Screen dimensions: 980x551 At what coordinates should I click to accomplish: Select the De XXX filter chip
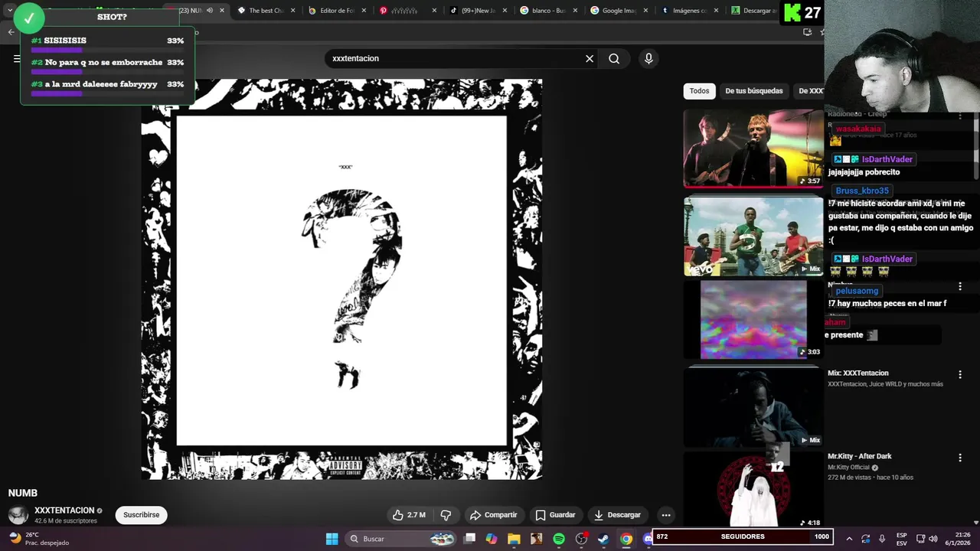810,91
